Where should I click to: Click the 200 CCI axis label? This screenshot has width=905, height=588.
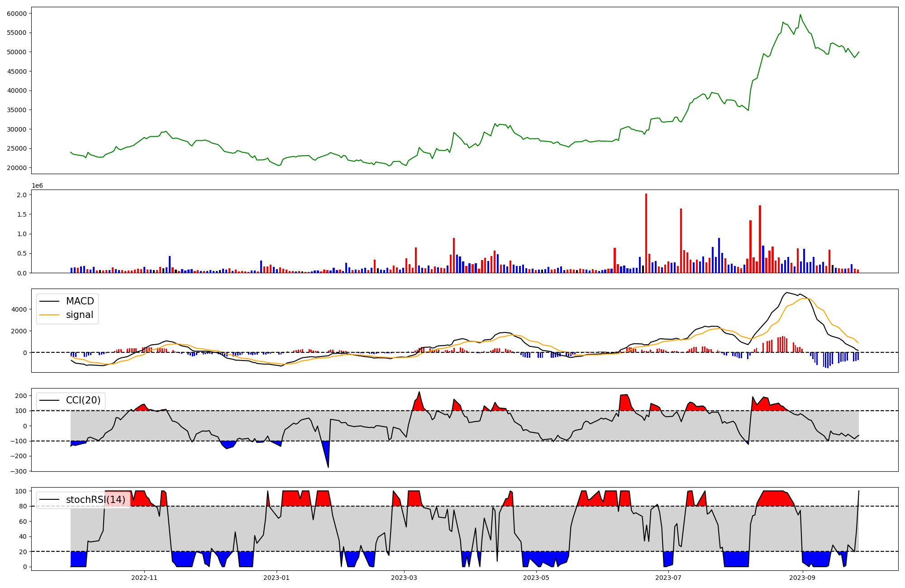pyautogui.click(x=22, y=396)
